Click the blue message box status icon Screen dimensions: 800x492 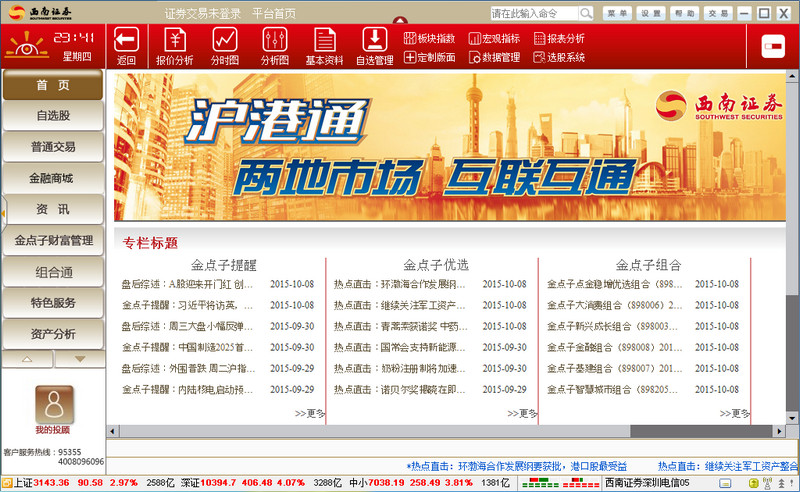(x=725, y=483)
